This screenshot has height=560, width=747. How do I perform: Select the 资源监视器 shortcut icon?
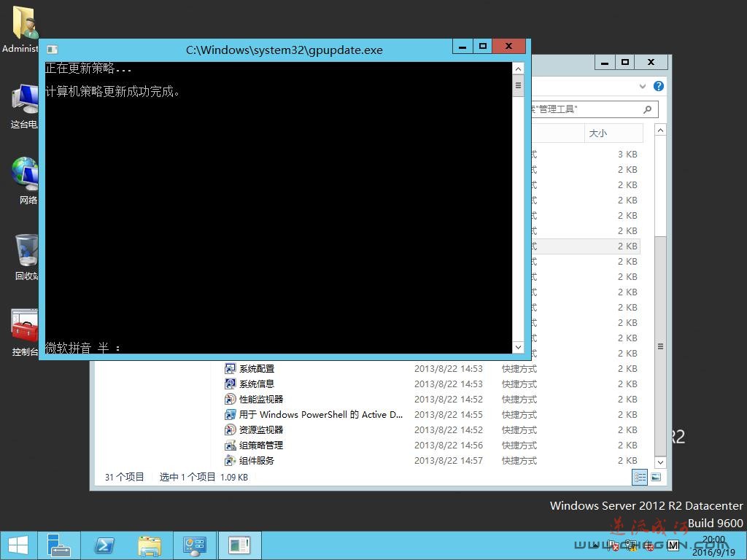(230, 429)
